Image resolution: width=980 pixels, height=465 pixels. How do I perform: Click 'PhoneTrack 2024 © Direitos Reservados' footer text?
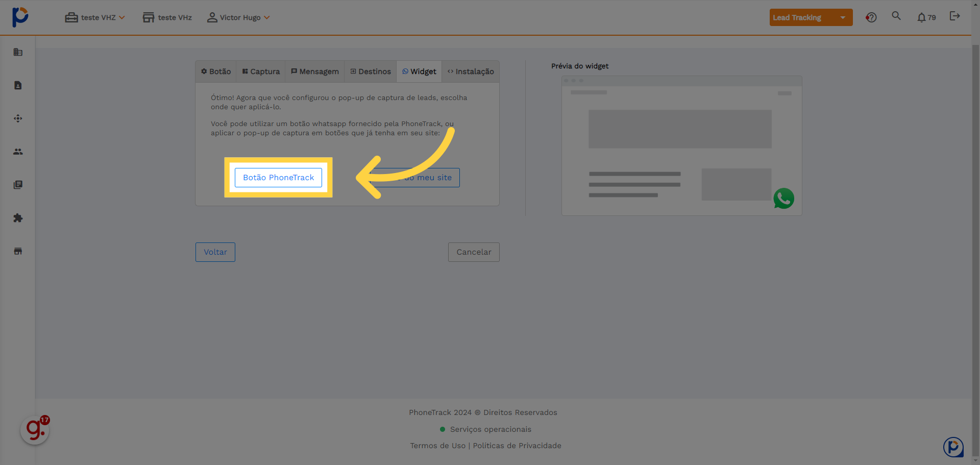click(483, 412)
